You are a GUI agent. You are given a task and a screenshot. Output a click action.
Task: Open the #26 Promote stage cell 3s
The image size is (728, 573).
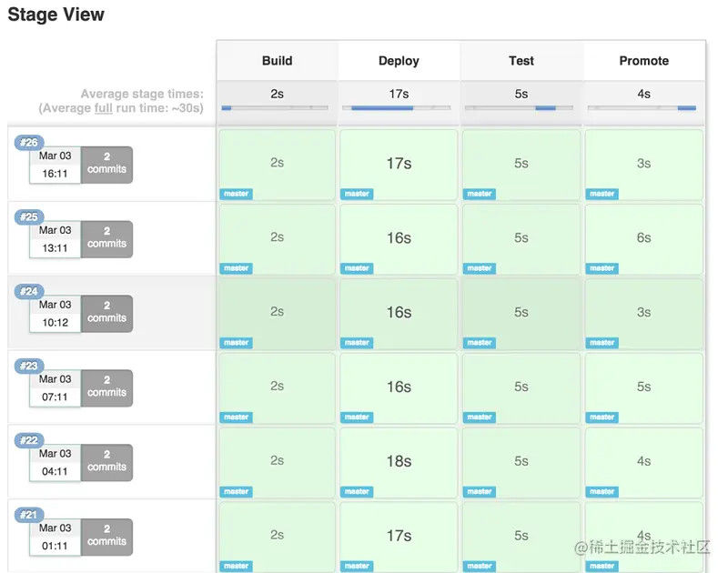[644, 165]
